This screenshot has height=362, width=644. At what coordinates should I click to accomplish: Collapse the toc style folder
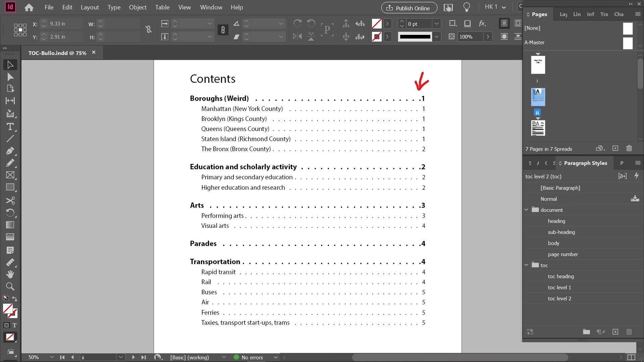tap(527, 265)
